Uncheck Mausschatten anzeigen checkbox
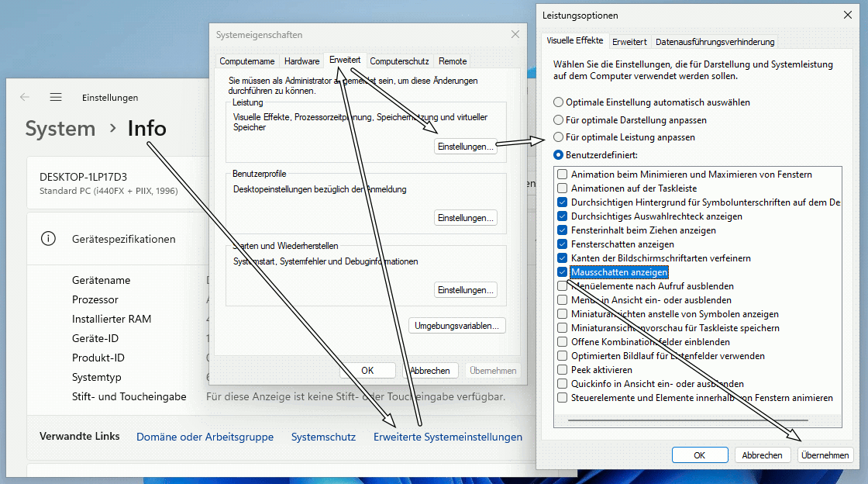 tap(563, 272)
